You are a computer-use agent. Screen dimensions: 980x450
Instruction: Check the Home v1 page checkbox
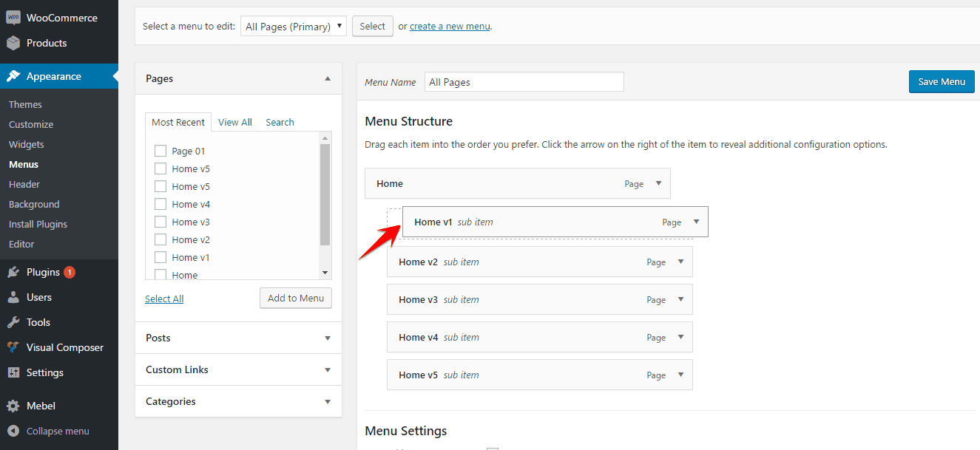pyautogui.click(x=160, y=256)
